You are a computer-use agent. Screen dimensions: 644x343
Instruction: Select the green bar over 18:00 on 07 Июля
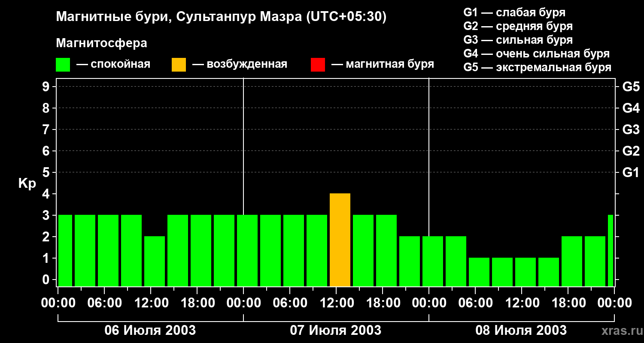coord(386,251)
